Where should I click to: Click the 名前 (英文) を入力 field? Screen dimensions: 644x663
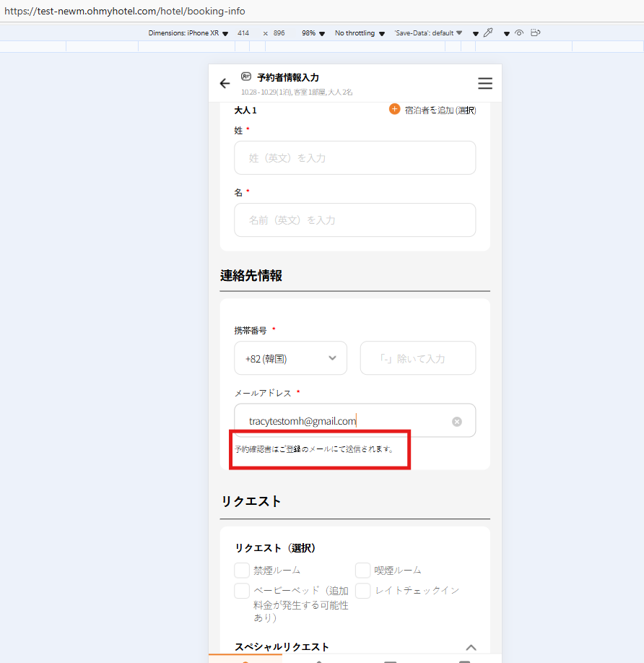355,220
